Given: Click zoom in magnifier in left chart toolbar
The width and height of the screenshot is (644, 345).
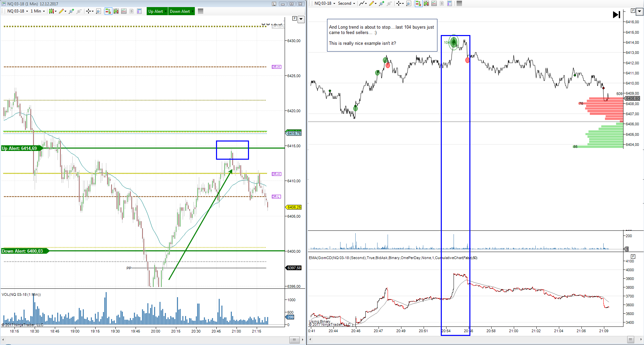Looking at the screenshot, I should 71,11.
